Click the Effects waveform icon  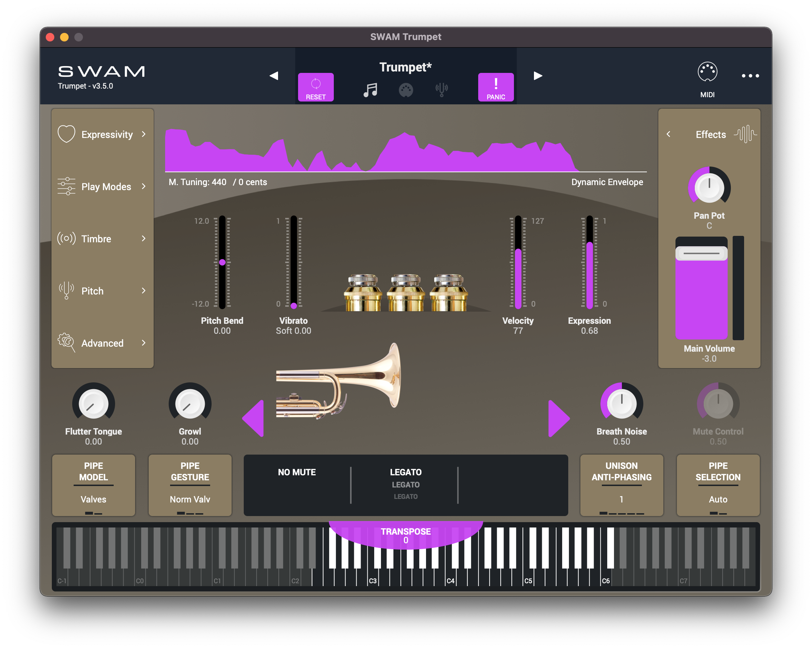[x=745, y=134]
